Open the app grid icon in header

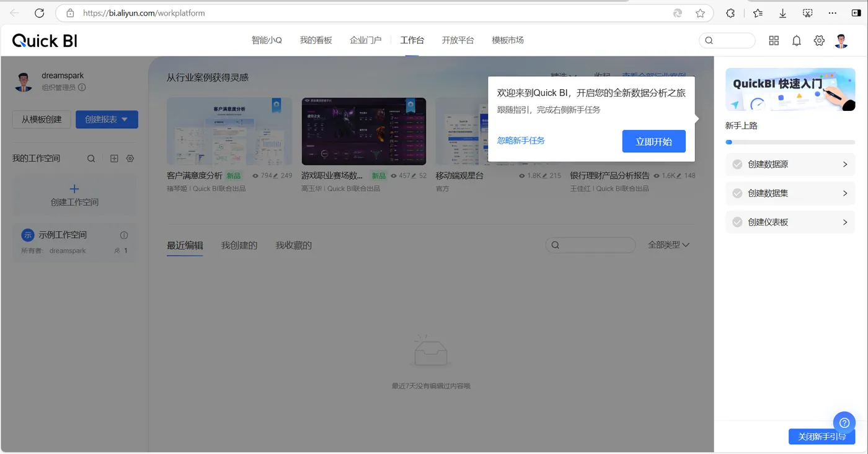tap(774, 40)
